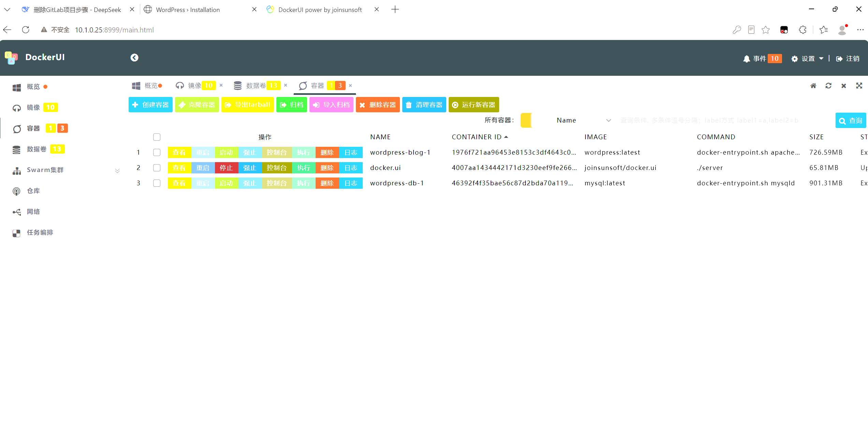
Task: Open new browser tab plus
Action: (395, 10)
